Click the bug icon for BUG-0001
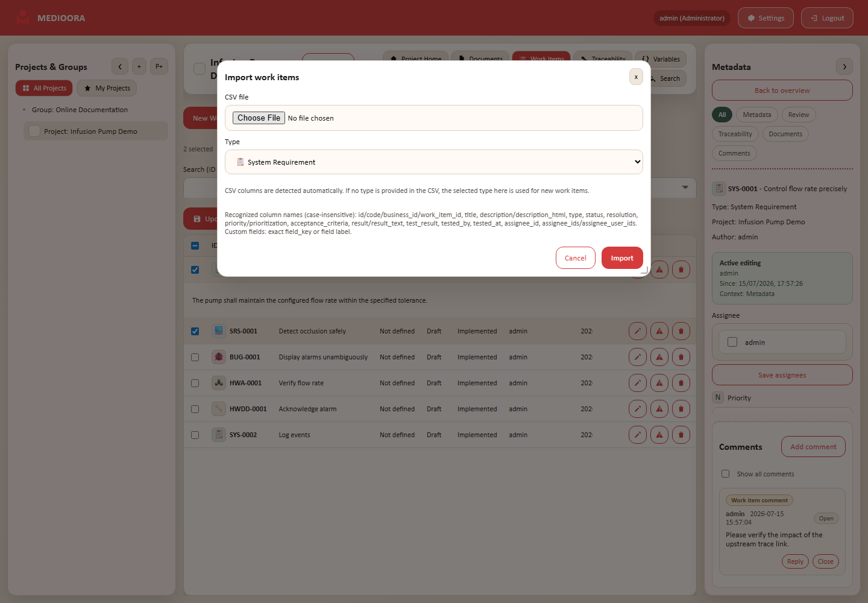The image size is (868, 603). coord(219,357)
